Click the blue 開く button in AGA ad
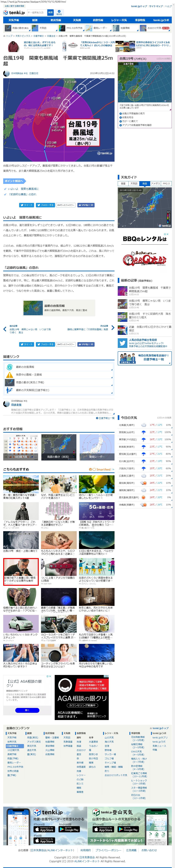The width and height of the screenshot is (175, 868). click(27, 710)
